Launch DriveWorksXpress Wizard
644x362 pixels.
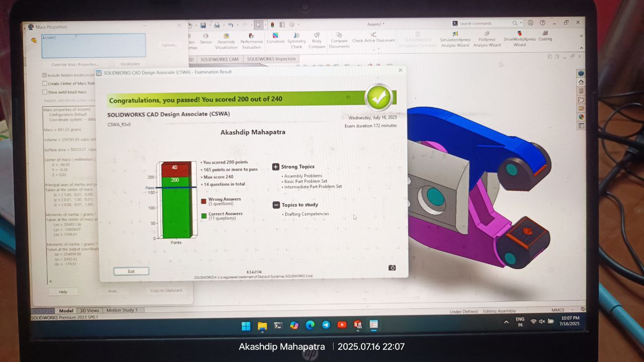coord(520,39)
